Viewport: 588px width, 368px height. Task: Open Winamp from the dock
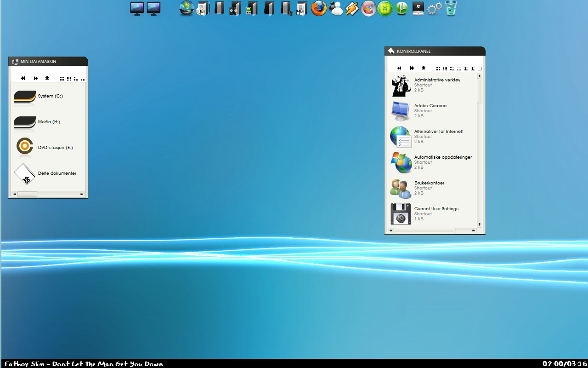point(352,8)
